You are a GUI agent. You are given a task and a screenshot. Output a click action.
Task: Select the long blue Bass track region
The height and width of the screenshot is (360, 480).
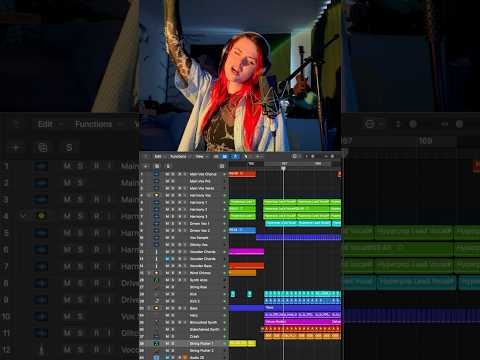coord(285,308)
